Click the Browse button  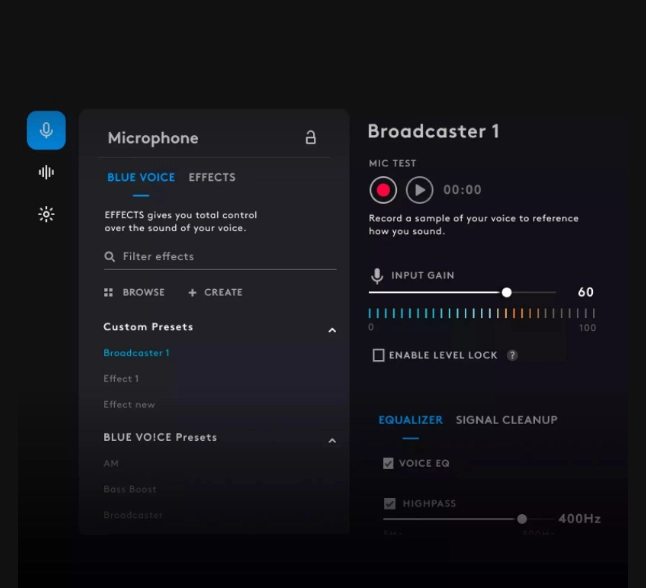pyautogui.click(x=134, y=292)
